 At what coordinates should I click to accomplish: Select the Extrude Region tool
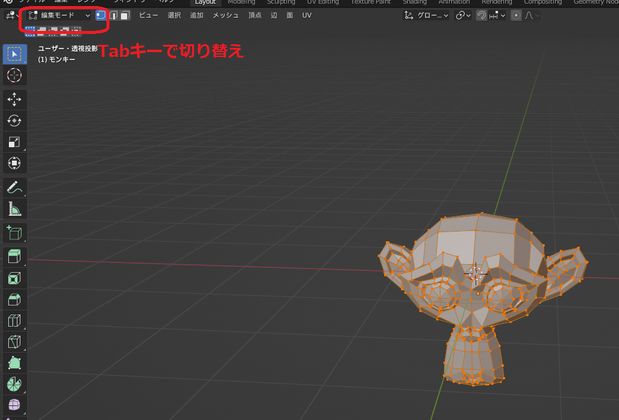(x=15, y=257)
